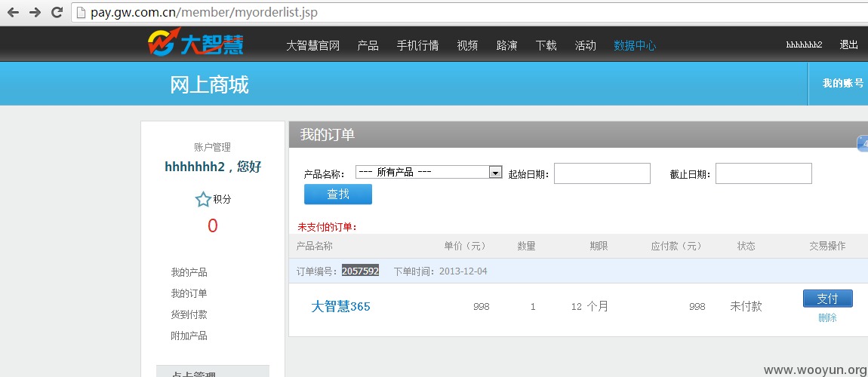Open the 大智慧365 product link

click(340, 306)
